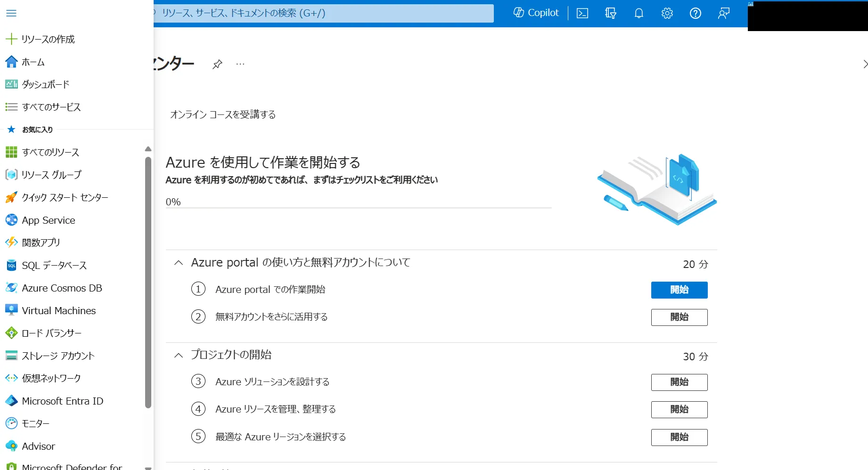
Task: Click the 0% progress bar
Action: click(359, 208)
